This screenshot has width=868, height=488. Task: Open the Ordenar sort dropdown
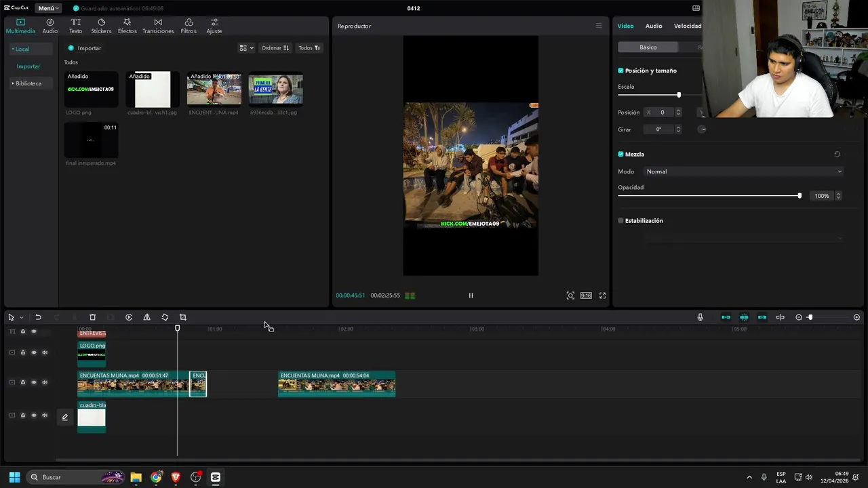275,48
